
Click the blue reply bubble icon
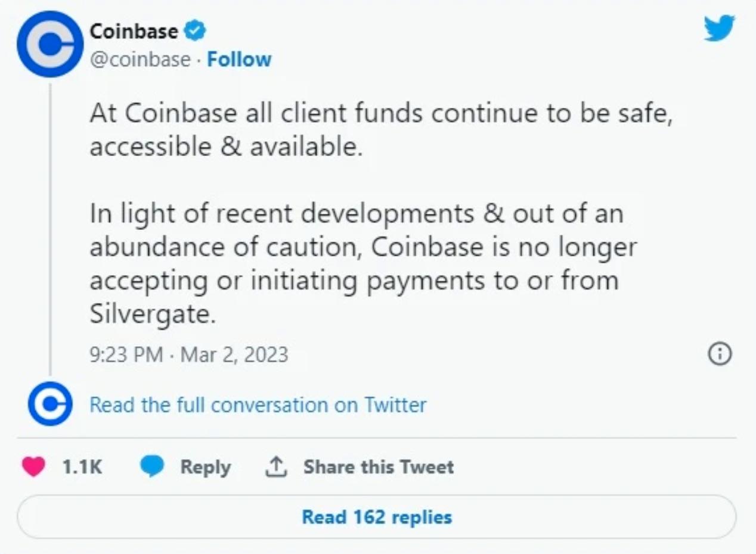[x=152, y=467]
